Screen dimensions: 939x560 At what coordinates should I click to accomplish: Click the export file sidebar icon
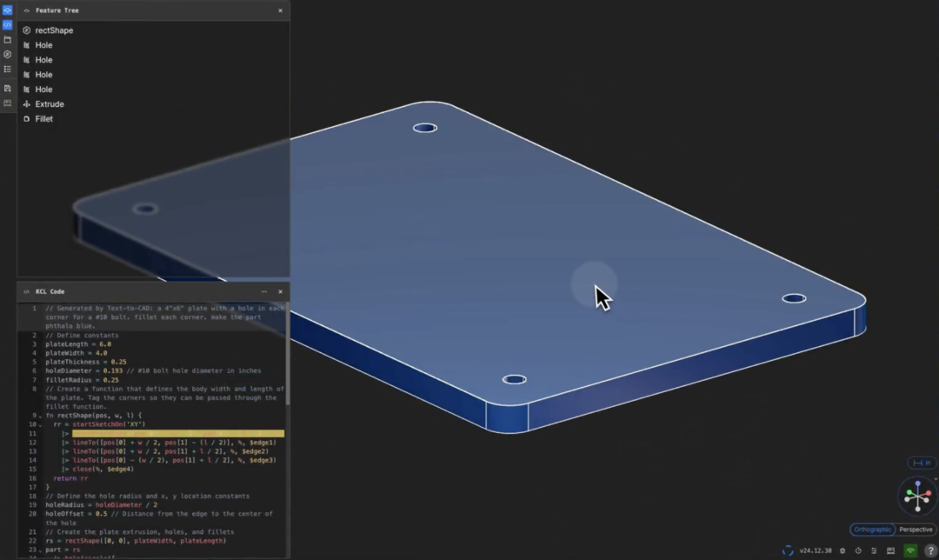pos(7,89)
